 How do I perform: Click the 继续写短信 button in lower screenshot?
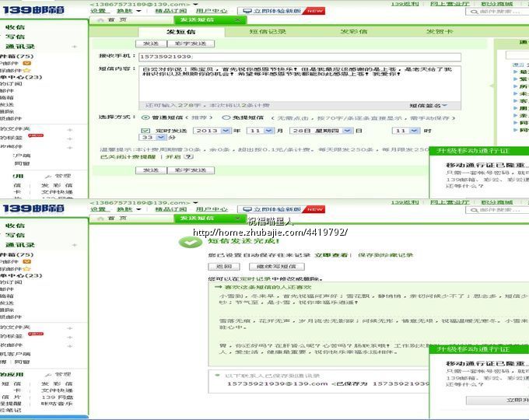(277, 267)
